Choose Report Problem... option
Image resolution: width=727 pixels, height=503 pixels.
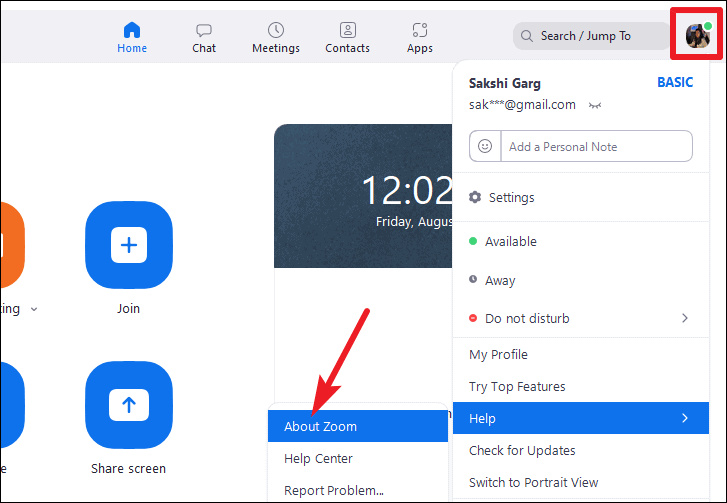[x=357, y=490]
